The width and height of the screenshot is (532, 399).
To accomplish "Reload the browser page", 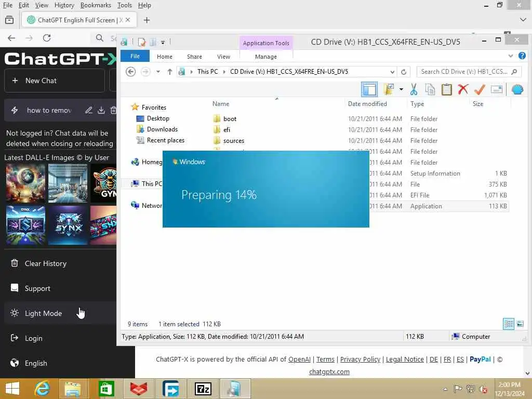I will point(47,38).
